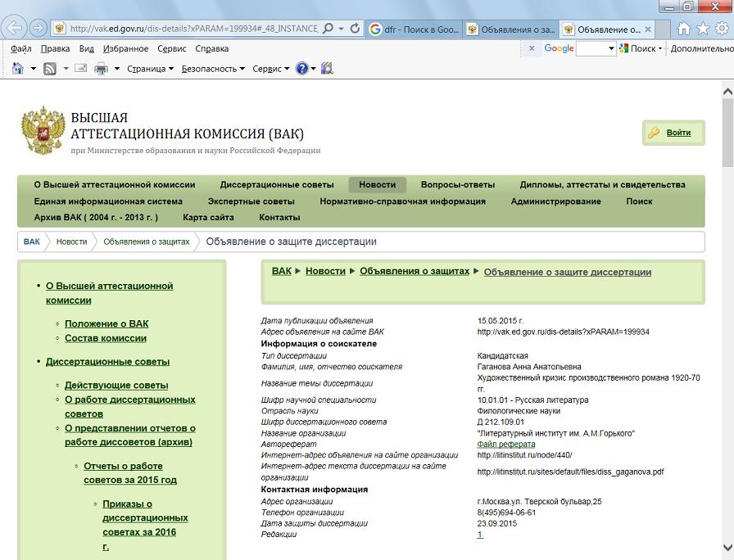Open the Карта сайта navigation item
Viewport: 734px width, 560px height.
tap(208, 218)
